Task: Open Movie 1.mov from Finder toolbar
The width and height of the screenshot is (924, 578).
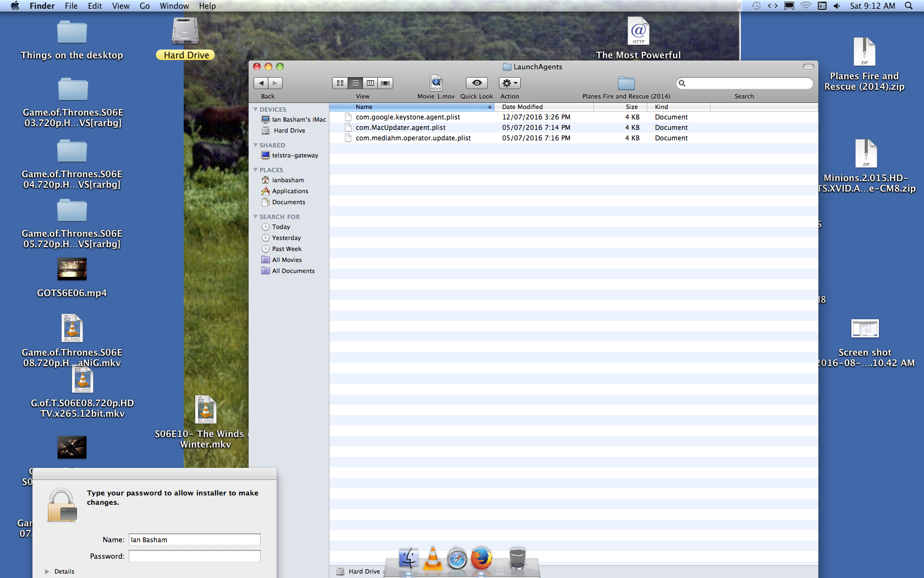Action: click(x=436, y=83)
